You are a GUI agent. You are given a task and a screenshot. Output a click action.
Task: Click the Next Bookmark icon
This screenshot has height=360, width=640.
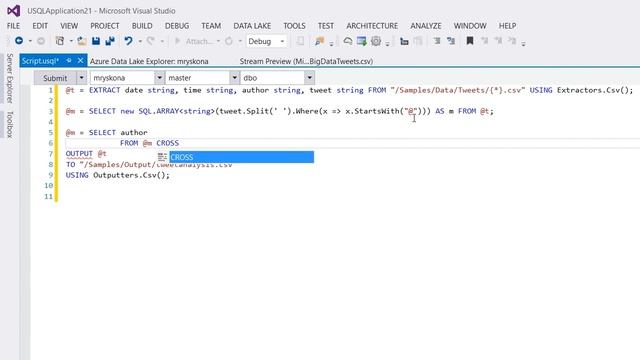498,41
